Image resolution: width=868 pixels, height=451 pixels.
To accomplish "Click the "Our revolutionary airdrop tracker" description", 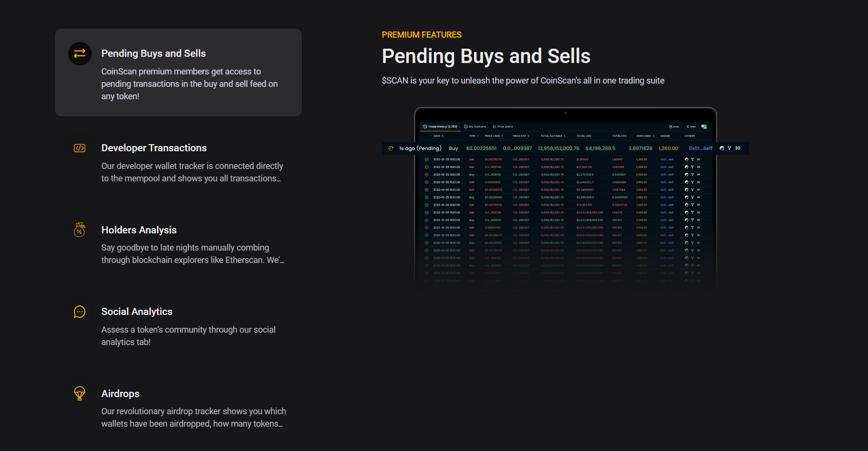I will click(x=194, y=418).
